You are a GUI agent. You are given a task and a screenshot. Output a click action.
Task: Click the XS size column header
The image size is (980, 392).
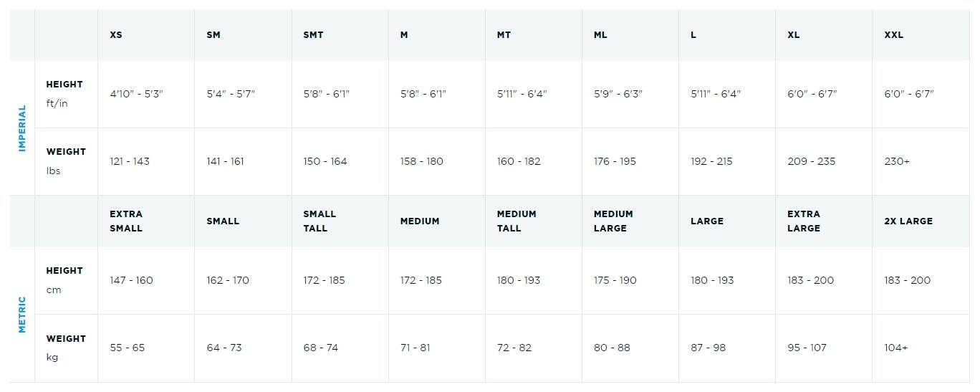116,34
